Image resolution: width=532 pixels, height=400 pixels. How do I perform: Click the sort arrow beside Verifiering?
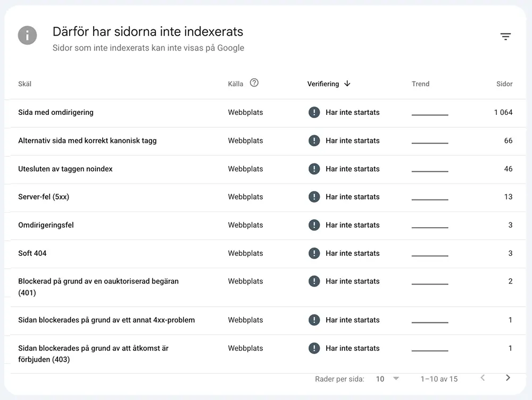[347, 84]
